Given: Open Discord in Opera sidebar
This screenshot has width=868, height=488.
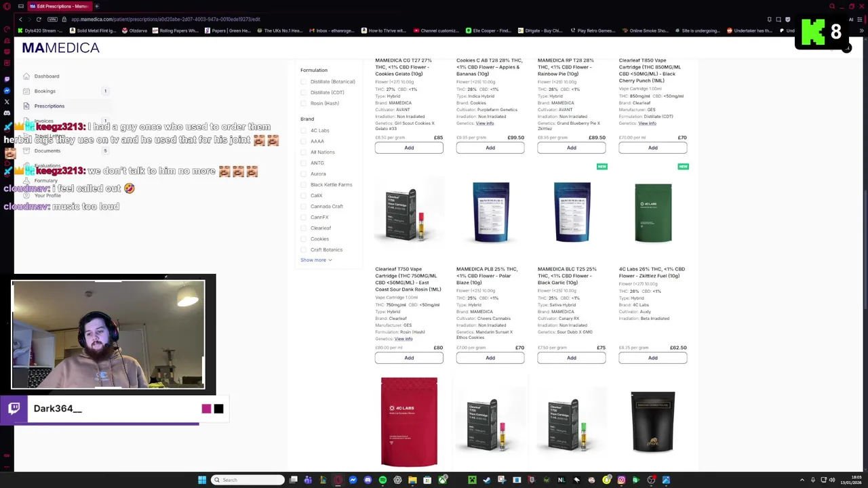Looking at the screenshot, I should (x=7, y=115).
